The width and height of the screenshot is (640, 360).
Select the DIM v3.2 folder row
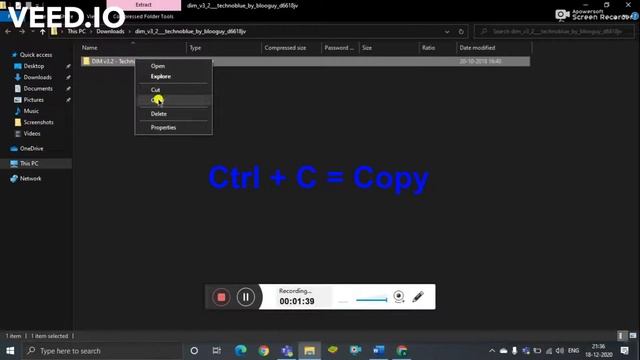(305, 61)
